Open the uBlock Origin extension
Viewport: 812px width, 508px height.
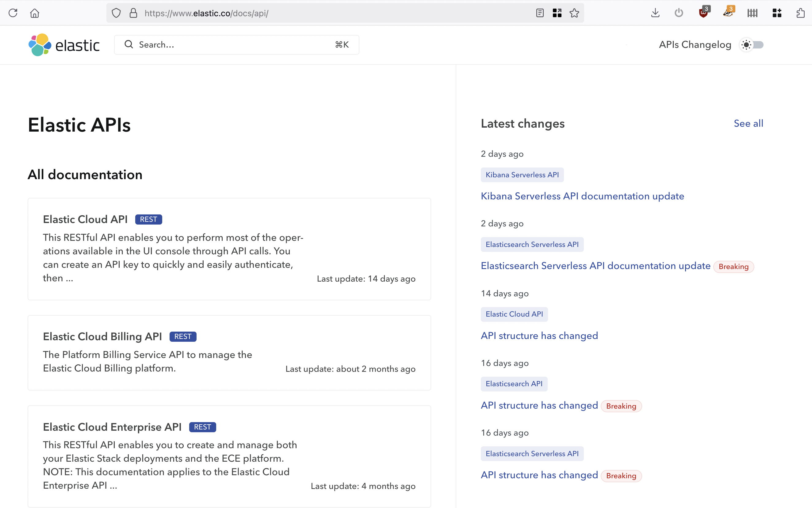(x=703, y=13)
